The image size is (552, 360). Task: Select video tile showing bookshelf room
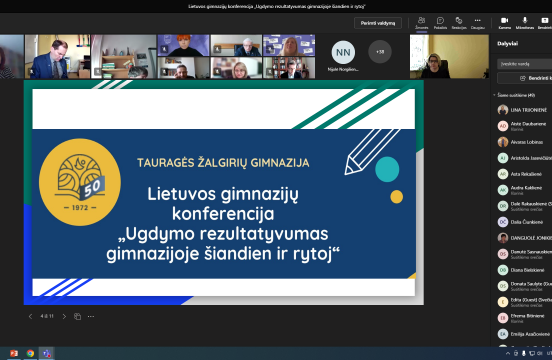click(124, 56)
